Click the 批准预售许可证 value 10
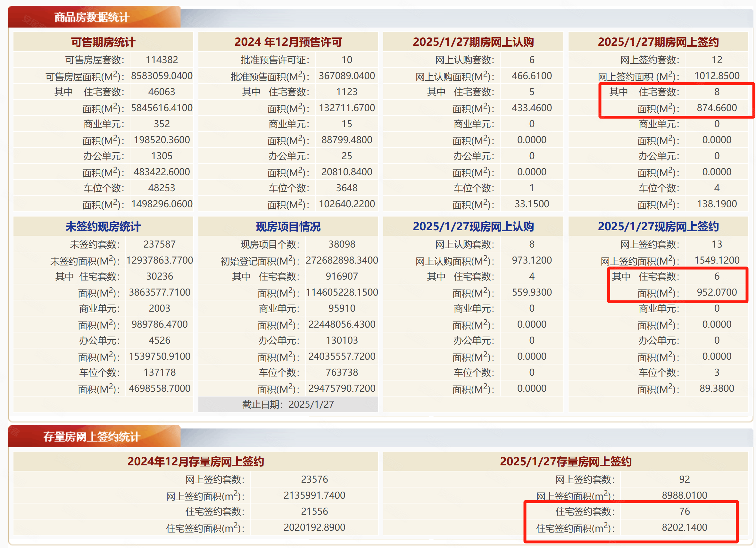The width and height of the screenshot is (756, 548). [347, 60]
